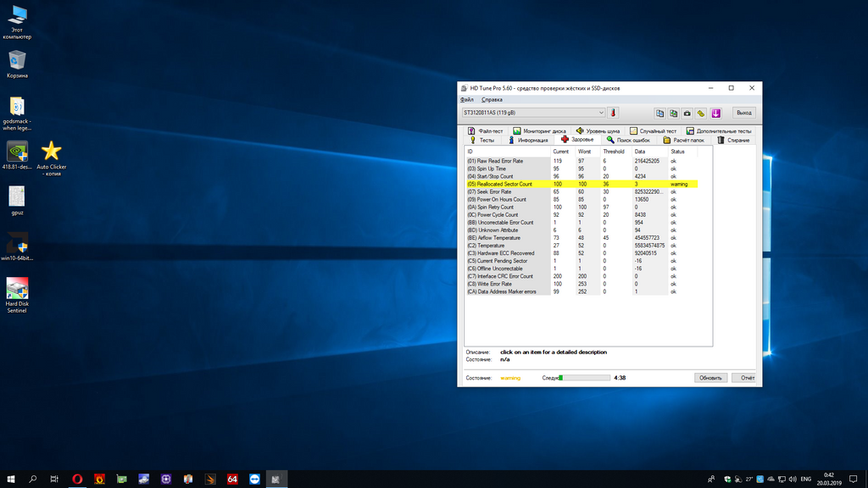
Task: Open the Справка menu
Action: [x=492, y=100]
